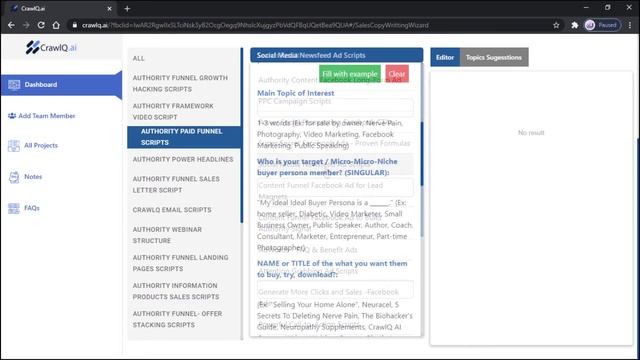640x360 pixels.
Task: Click the browser forward arrow
Action: [26, 25]
